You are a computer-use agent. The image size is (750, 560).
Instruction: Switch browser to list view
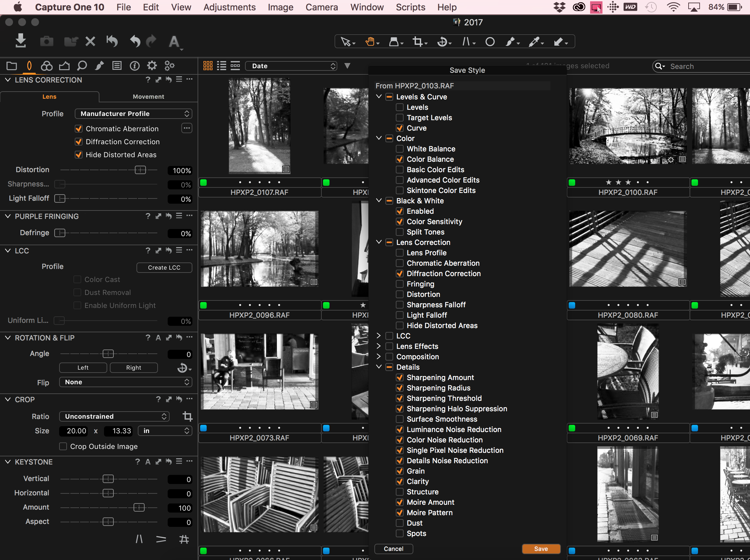coord(221,65)
